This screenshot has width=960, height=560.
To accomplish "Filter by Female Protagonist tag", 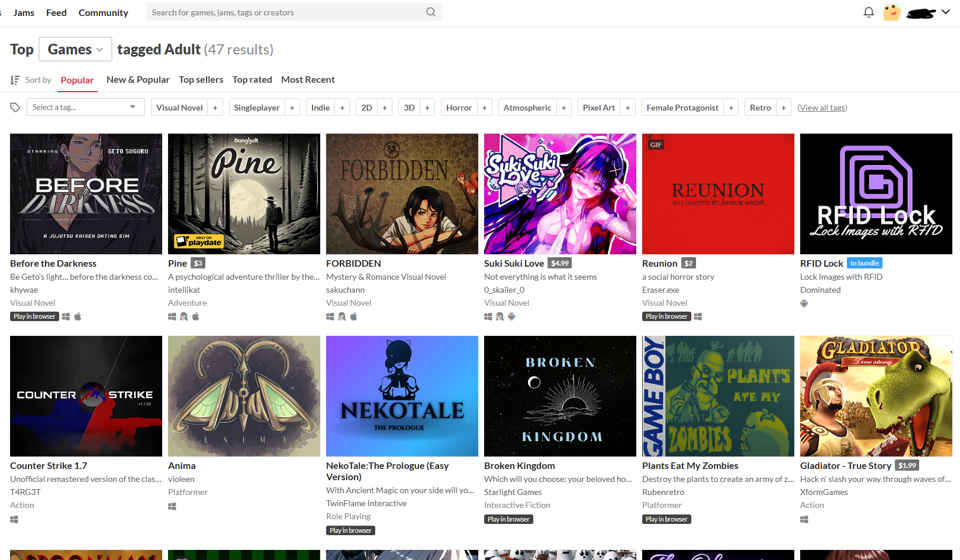I will pos(682,108).
